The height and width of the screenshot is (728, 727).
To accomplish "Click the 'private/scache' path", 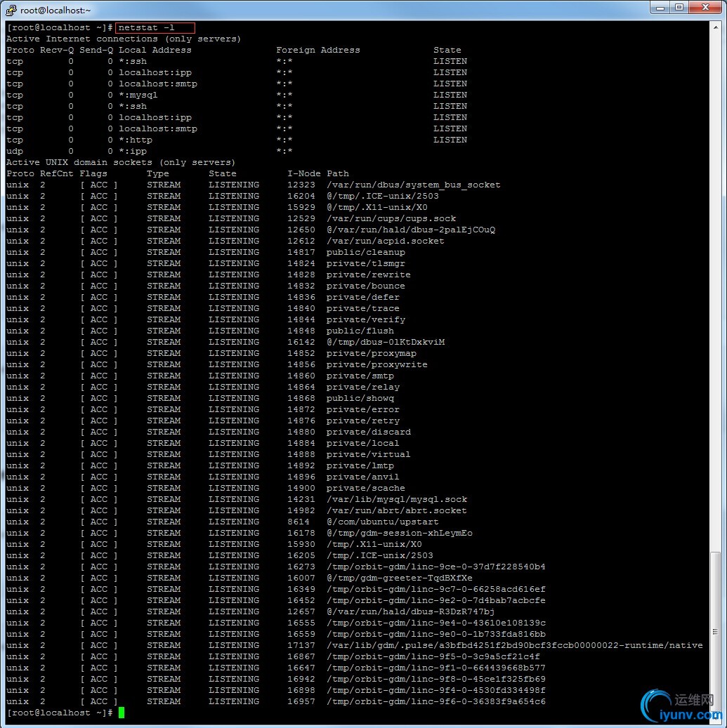I will point(365,488).
